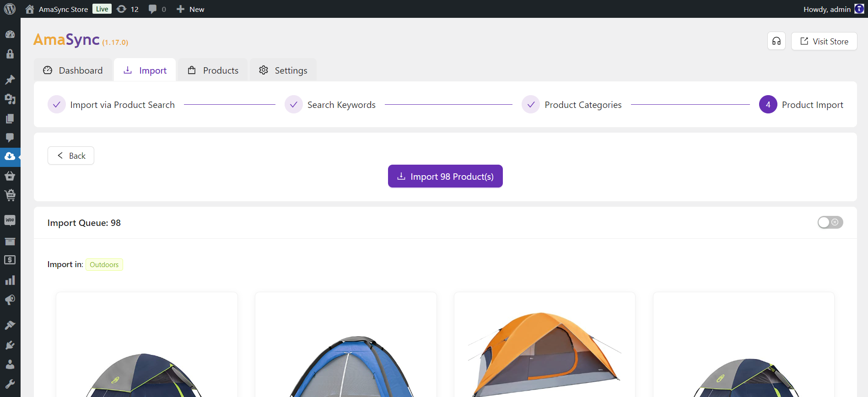Viewport: 868px width, 397px height.
Task: Click the headphones support button
Action: point(776,41)
